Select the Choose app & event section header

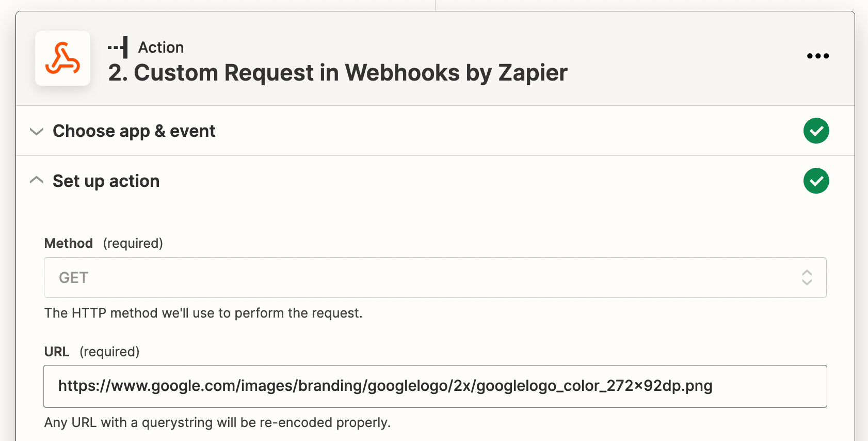[435, 131]
